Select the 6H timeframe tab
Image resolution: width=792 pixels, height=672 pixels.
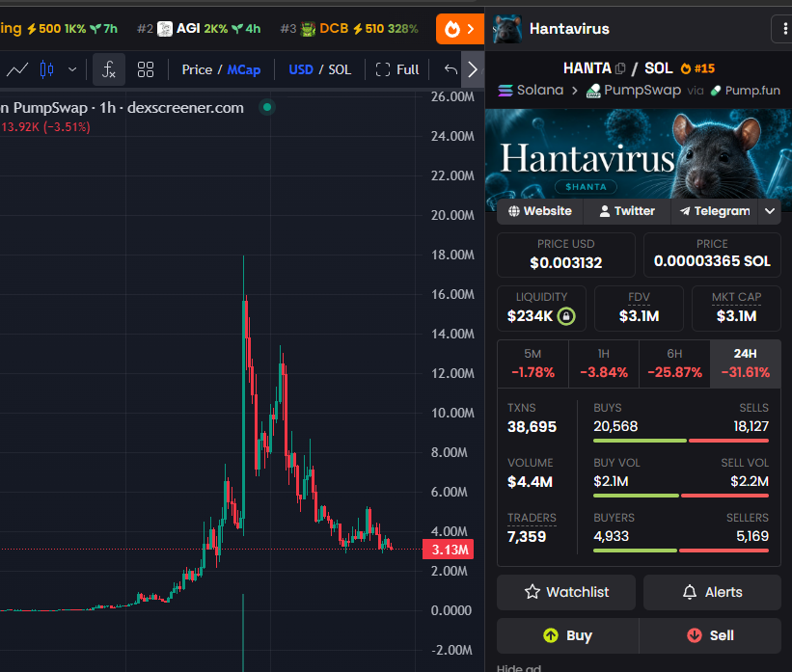click(x=675, y=364)
